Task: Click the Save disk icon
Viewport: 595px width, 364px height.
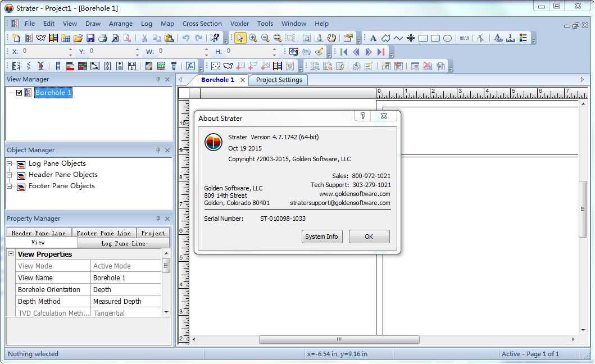Action: coord(90,38)
